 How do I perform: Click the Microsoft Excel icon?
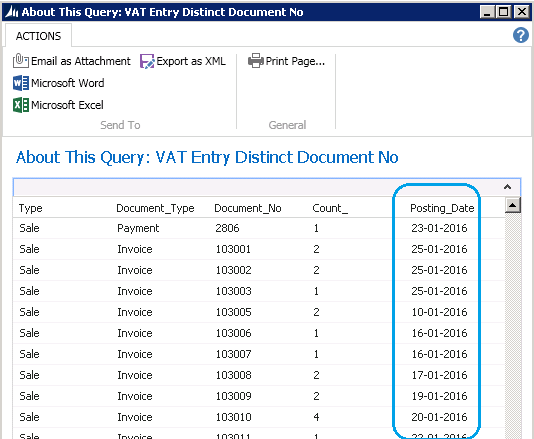pyautogui.click(x=21, y=105)
